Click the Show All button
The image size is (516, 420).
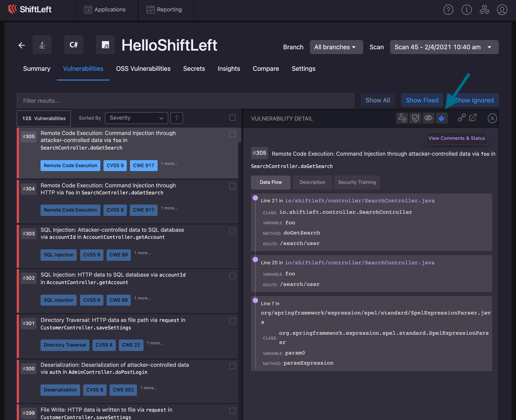378,100
